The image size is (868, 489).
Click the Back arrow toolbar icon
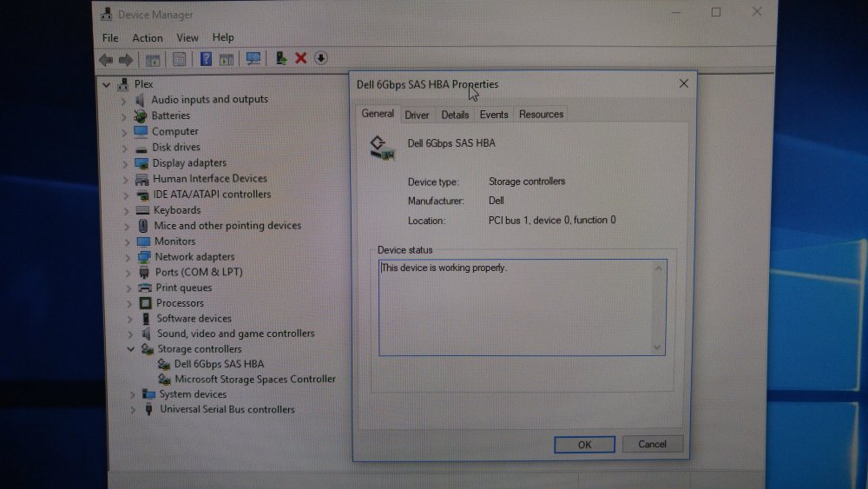click(106, 59)
